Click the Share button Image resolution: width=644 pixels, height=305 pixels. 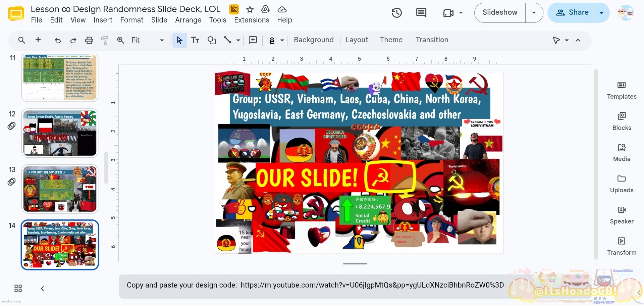(571, 13)
